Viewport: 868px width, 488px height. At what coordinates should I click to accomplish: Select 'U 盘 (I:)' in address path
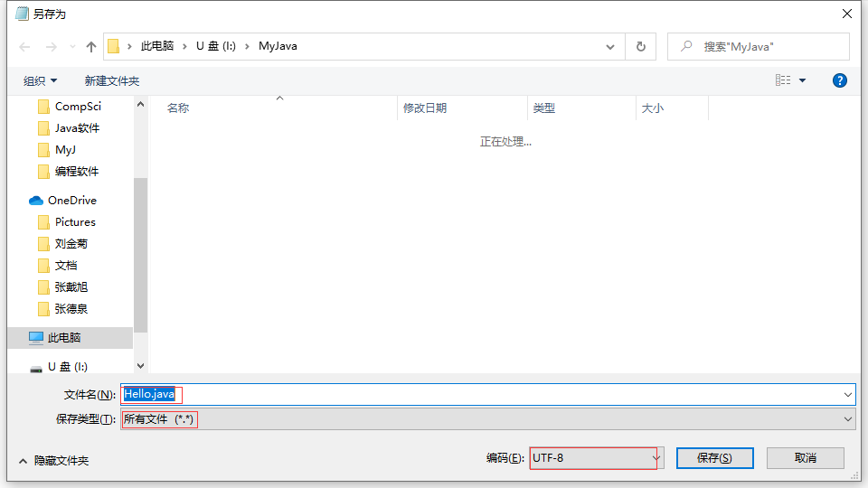coord(216,46)
